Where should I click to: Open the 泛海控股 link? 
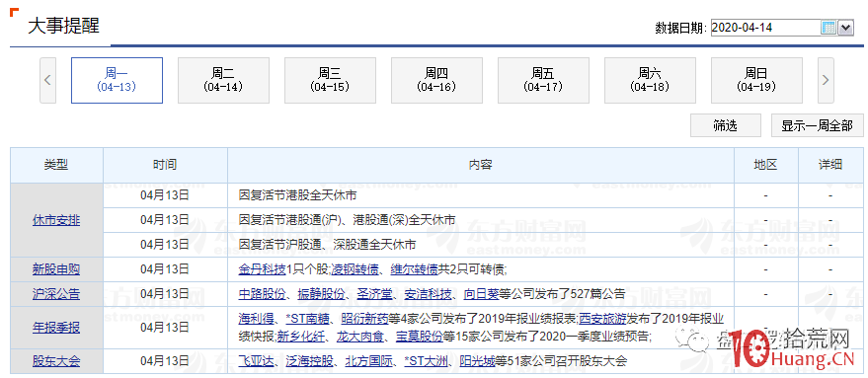coord(309,362)
